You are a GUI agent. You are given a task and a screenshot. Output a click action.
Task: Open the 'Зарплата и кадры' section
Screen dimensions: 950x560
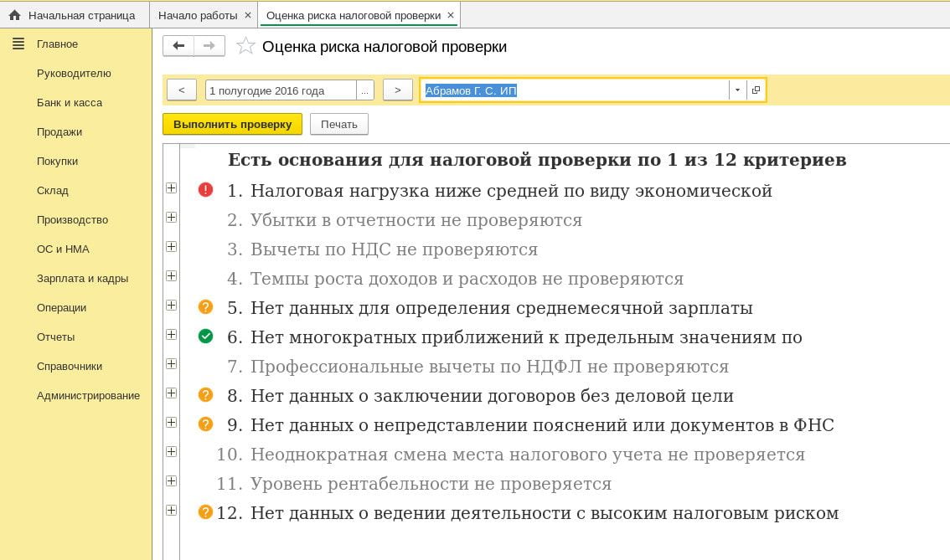coord(82,279)
